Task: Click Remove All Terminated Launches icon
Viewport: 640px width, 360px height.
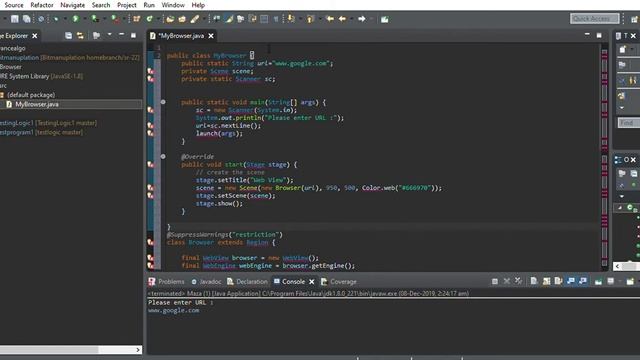Action: (518, 281)
